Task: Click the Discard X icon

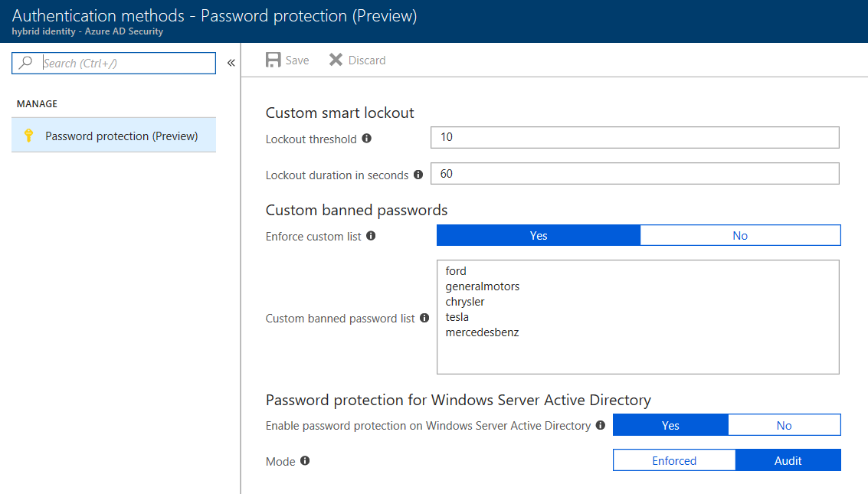Action: point(336,60)
